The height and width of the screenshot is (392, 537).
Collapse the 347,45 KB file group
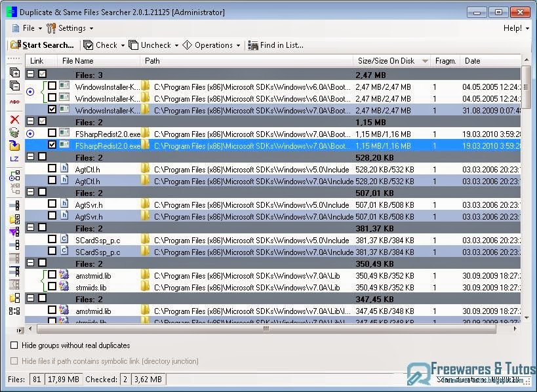30,298
